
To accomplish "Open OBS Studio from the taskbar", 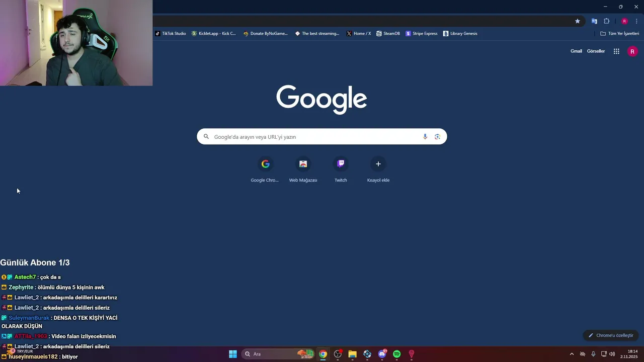I will (338, 354).
